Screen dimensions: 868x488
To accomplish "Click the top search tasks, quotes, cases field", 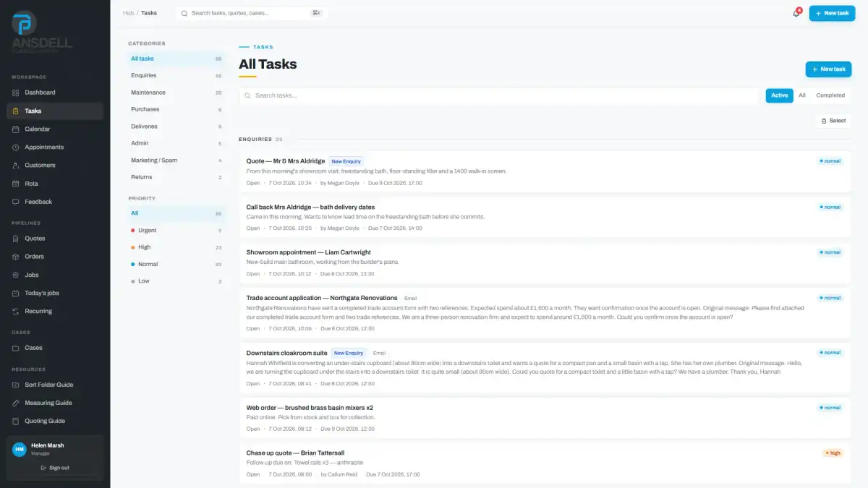I will tap(252, 13).
